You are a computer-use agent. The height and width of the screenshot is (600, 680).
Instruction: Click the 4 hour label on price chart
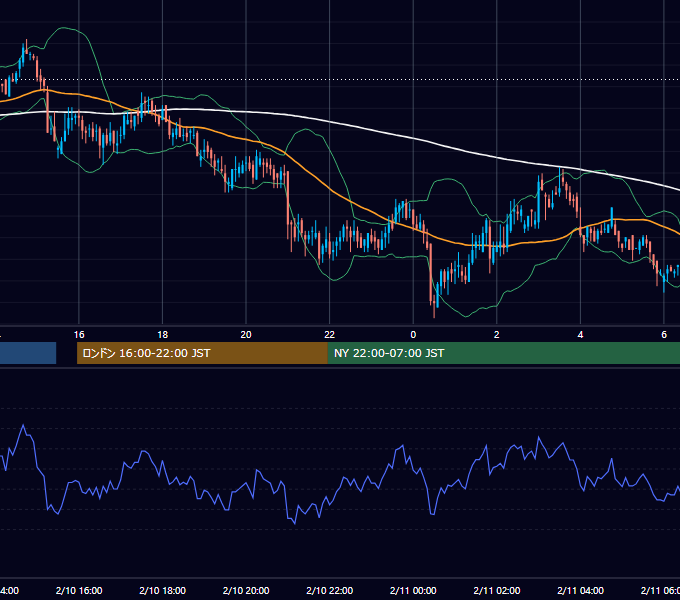pos(580,335)
